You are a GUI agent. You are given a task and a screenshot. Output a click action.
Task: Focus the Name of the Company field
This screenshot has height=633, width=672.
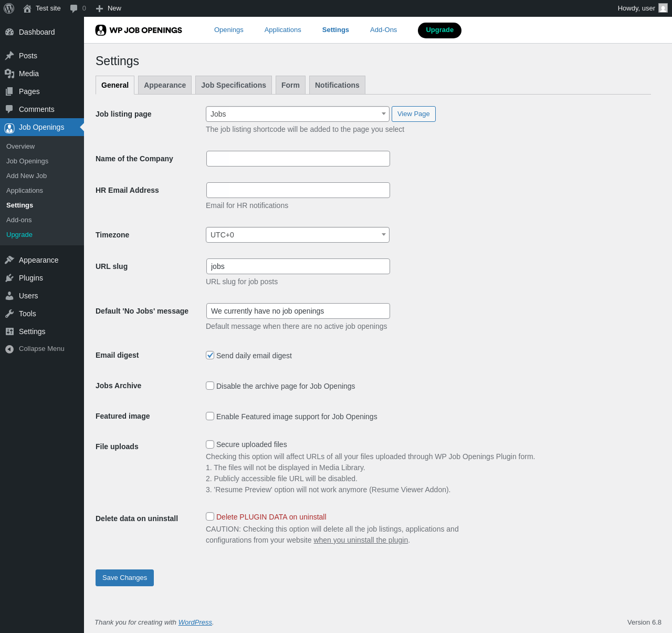pos(298,159)
